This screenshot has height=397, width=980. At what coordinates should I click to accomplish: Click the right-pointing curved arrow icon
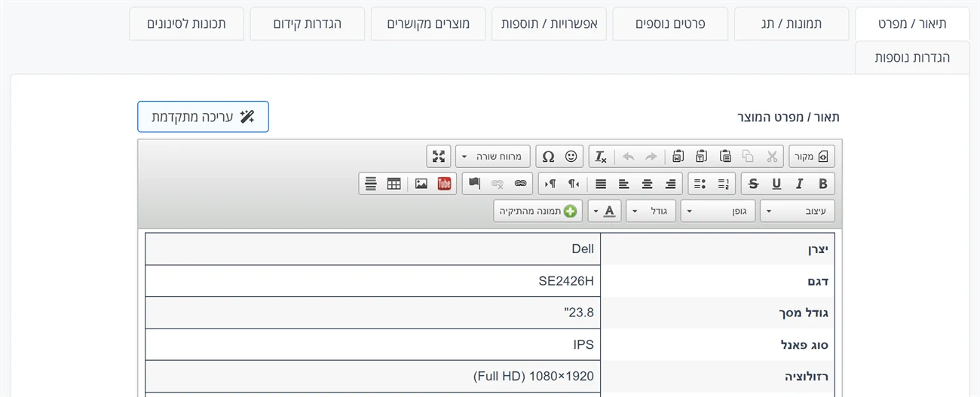(651, 157)
